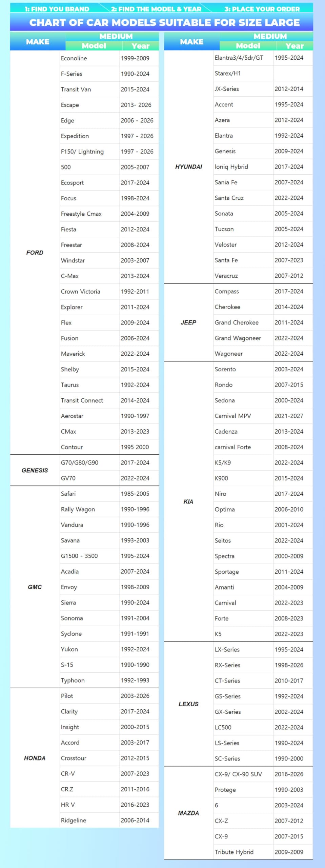Select the Crown Victoria model entry
Image resolution: width=325 pixels, height=868 pixels.
[x=80, y=291]
